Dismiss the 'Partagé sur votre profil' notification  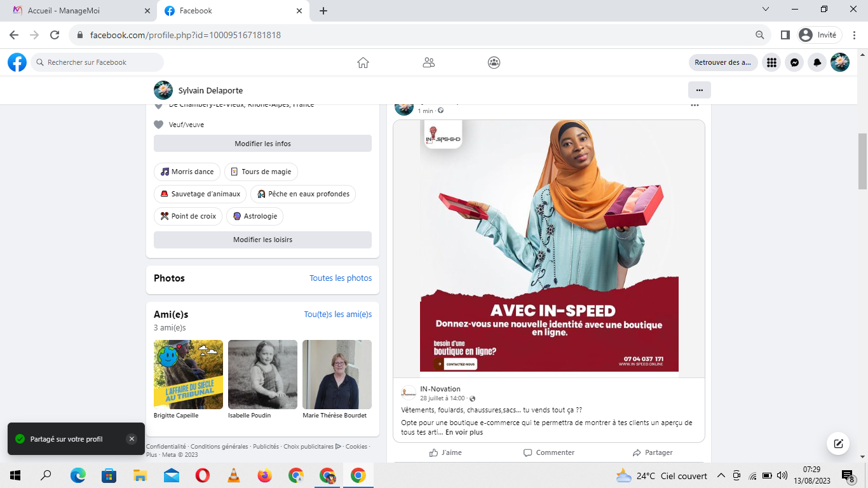click(131, 439)
